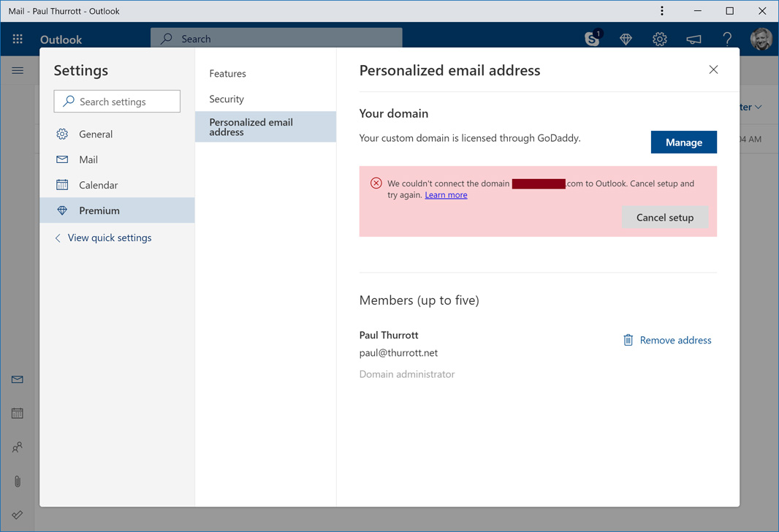Open People from the left rail
The width and height of the screenshot is (779, 532).
(x=18, y=447)
